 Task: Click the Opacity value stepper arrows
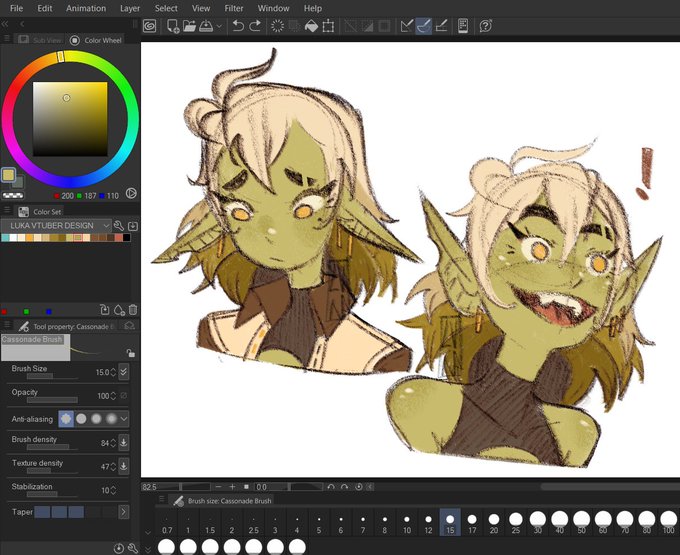[x=113, y=395]
